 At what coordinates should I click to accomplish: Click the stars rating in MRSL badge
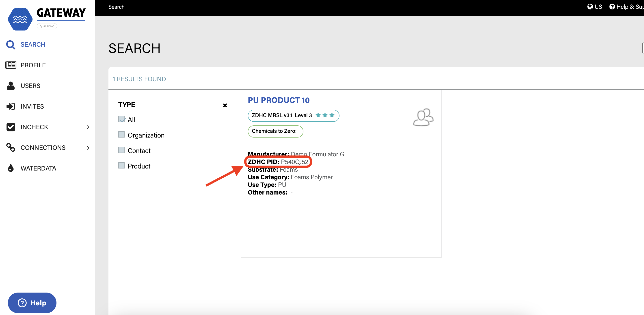tap(325, 115)
